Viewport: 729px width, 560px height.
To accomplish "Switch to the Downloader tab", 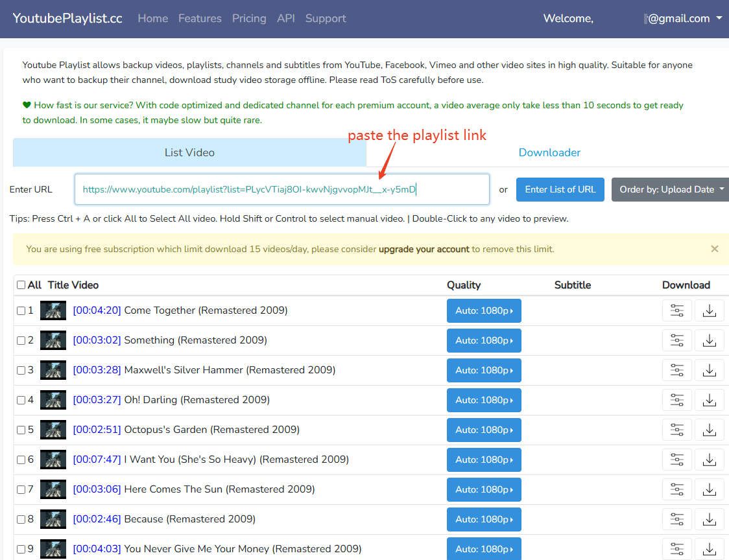I will 549,153.
